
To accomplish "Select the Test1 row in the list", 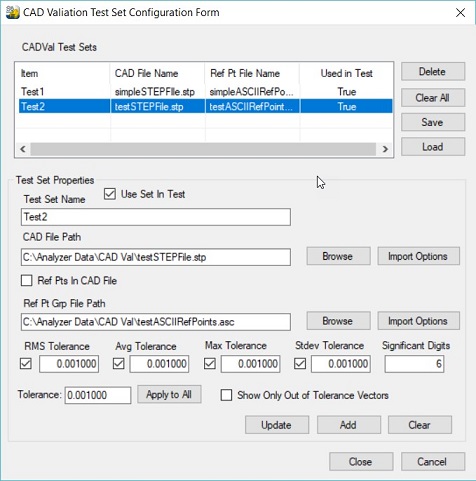I will point(205,92).
